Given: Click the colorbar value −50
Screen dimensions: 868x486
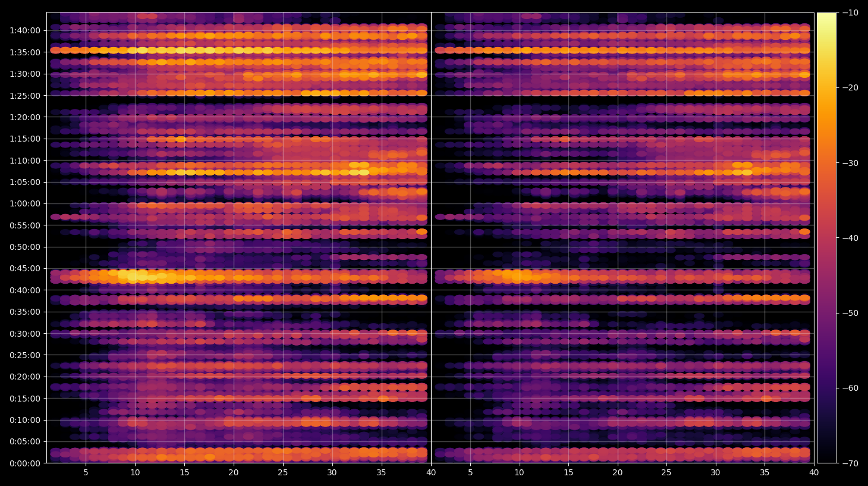Looking at the screenshot, I should pyautogui.click(x=850, y=313).
